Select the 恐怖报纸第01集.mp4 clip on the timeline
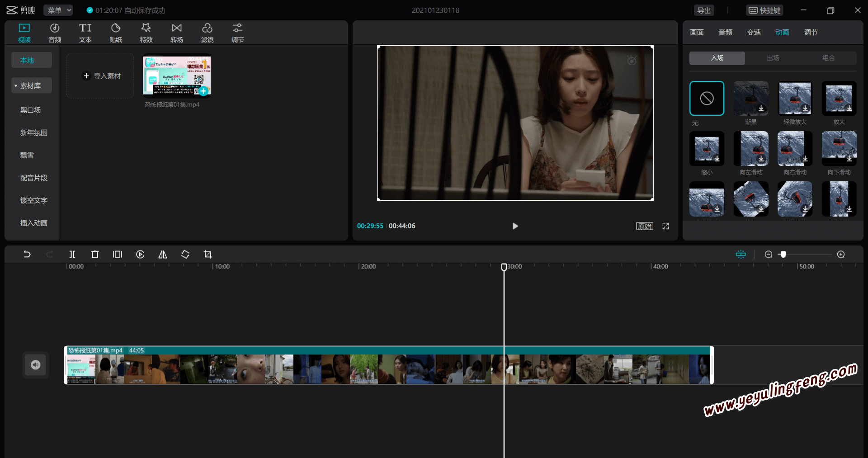Screen dimensions: 868x458 389,365
